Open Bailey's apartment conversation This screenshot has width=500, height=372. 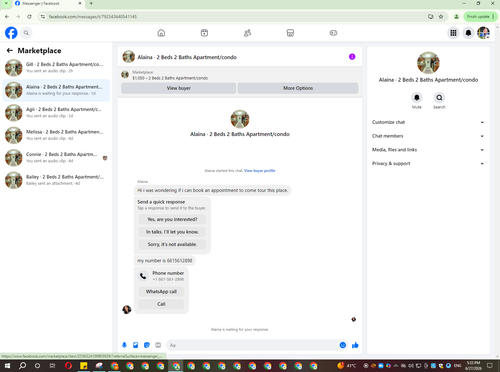[56, 180]
